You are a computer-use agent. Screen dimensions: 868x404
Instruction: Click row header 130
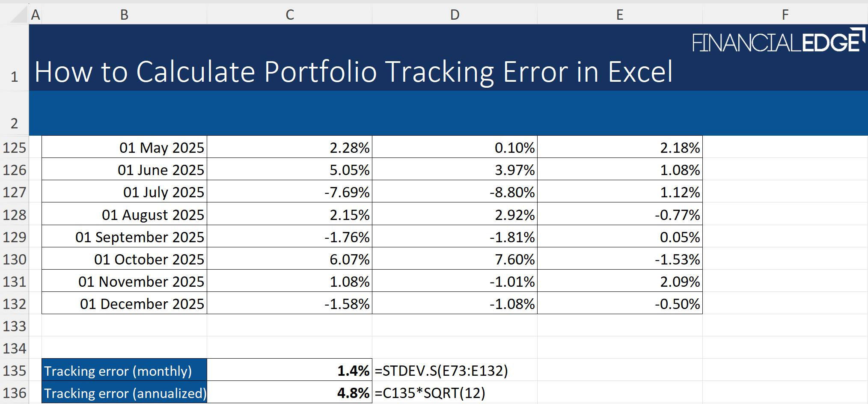point(15,259)
